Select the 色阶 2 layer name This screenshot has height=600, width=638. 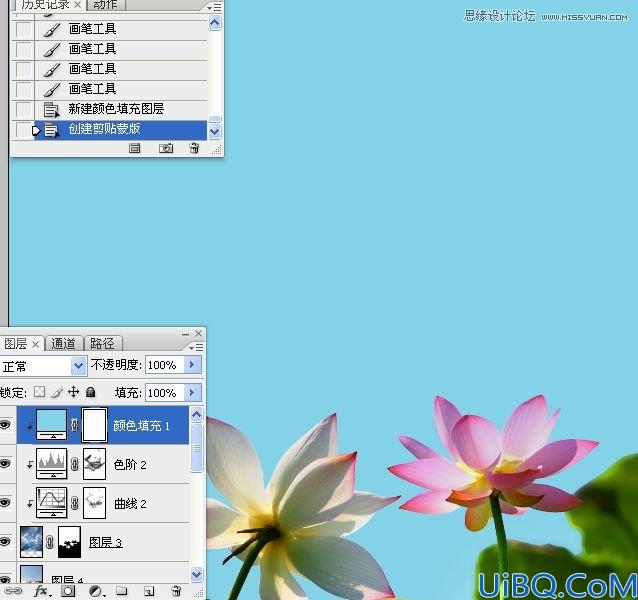coord(130,465)
